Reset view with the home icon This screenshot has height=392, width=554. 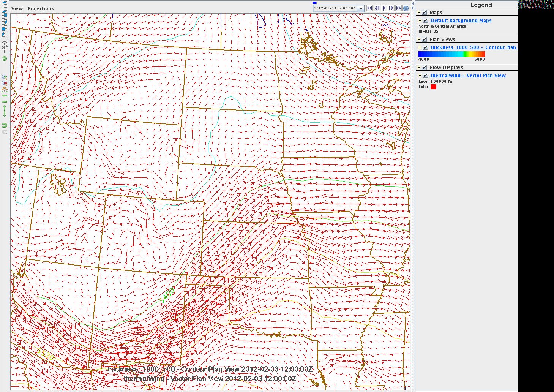tap(5, 90)
